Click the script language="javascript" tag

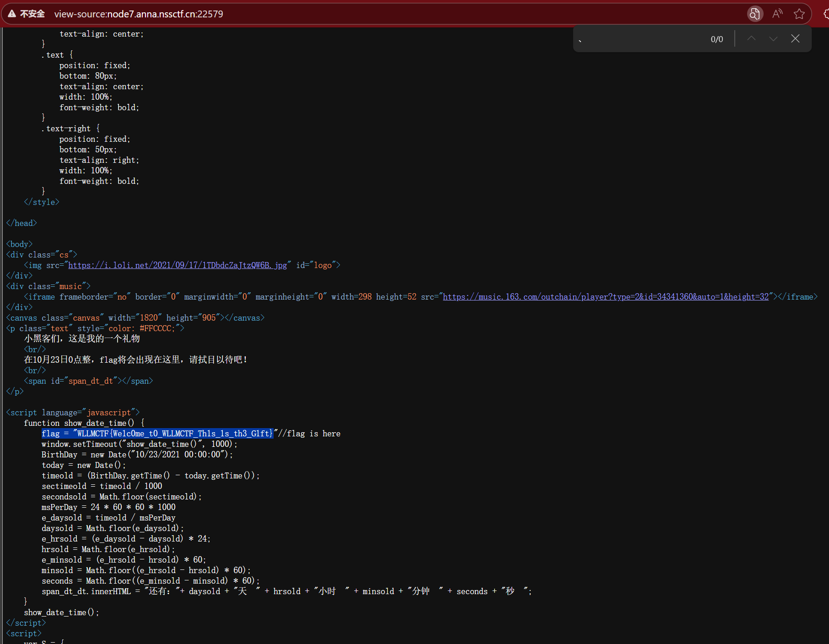tap(73, 413)
